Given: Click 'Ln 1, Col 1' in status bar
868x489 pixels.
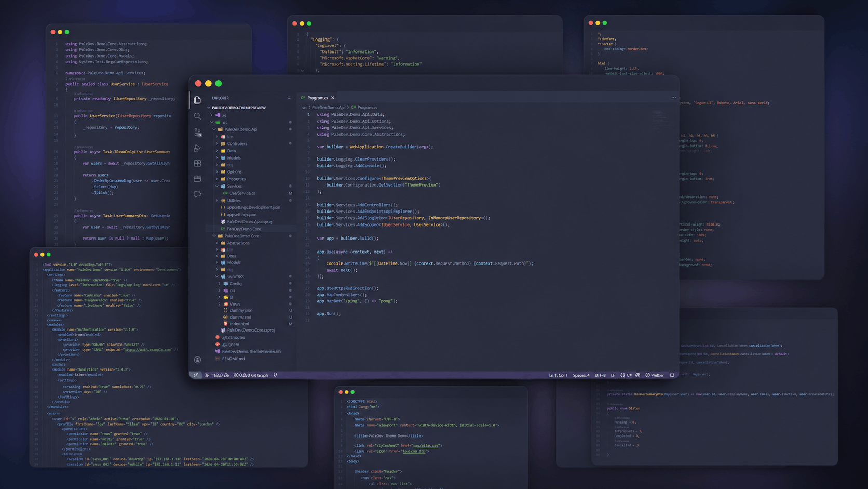Looking at the screenshot, I should [558, 375].
